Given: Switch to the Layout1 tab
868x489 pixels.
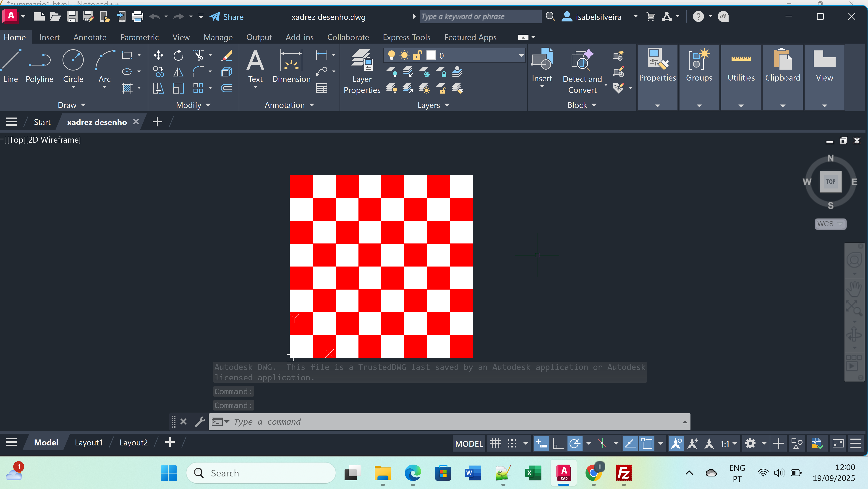Looking at the screenshot, I should pyautogui.click(x=89, y=442).
